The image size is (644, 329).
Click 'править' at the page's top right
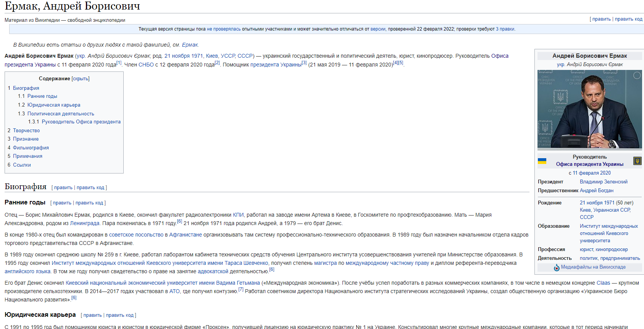pyautogui.click(x=602, y=19)
